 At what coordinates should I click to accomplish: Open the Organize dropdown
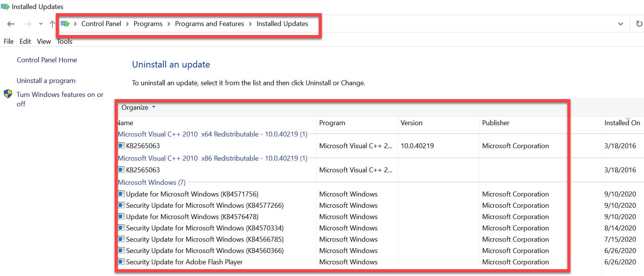138,107
